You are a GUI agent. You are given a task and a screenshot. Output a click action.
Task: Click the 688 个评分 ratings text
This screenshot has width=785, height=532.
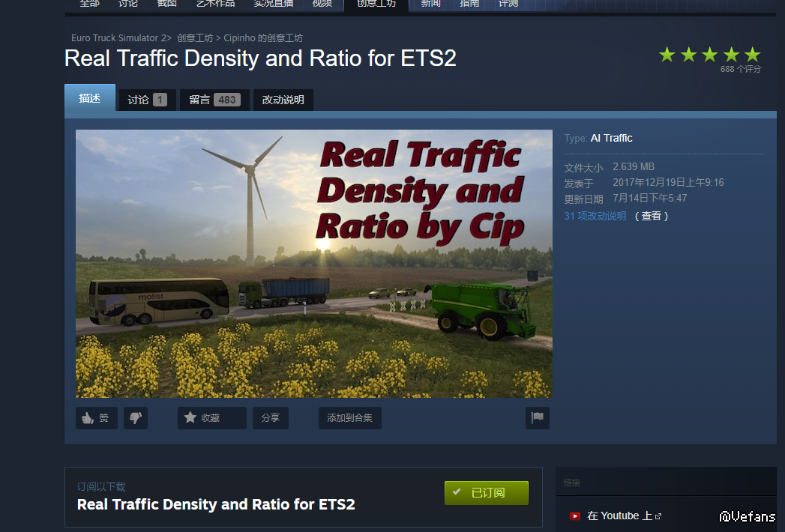click(x=741, y=69)
